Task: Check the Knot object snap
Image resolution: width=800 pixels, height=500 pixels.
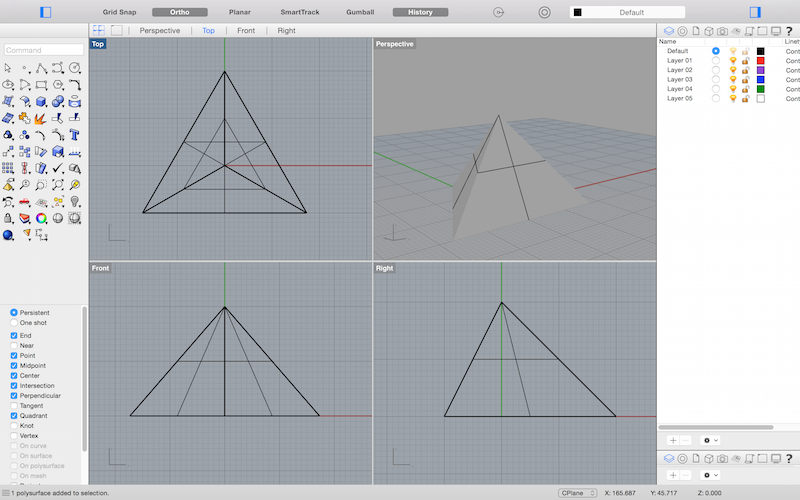Action: 14,426
